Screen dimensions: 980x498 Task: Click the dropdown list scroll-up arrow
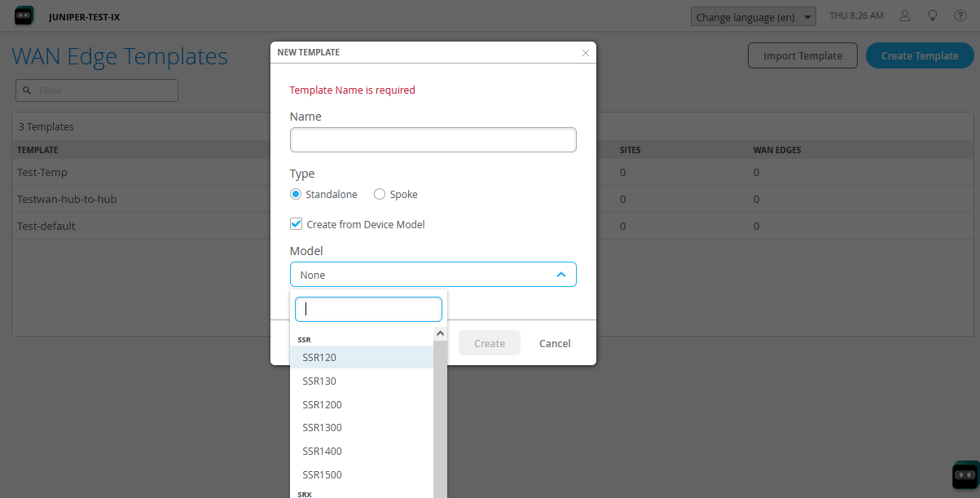[x=440, y=333]
